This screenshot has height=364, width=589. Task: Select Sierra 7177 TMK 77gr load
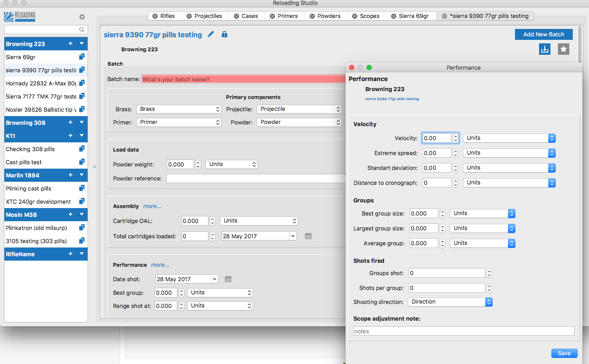point(41,96)
